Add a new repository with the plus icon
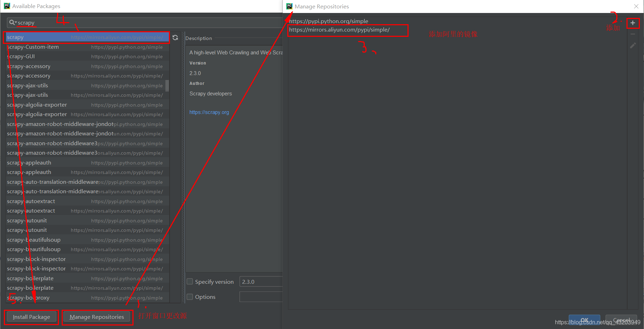Screen dimensions: 644x329 click(633, 23)
